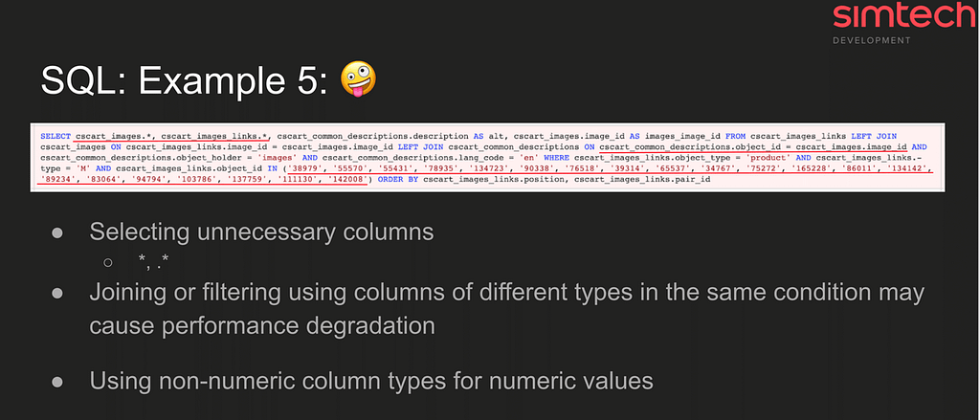
Task: Click the performance degradation text line
Action: [262, 324]
